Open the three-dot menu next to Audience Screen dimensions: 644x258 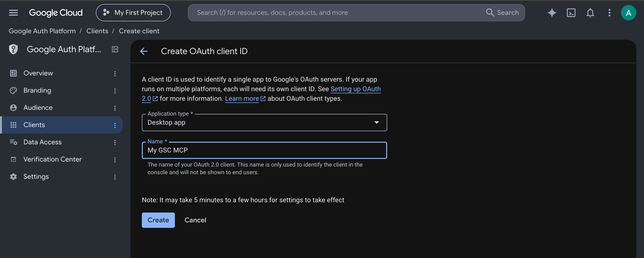115,108
